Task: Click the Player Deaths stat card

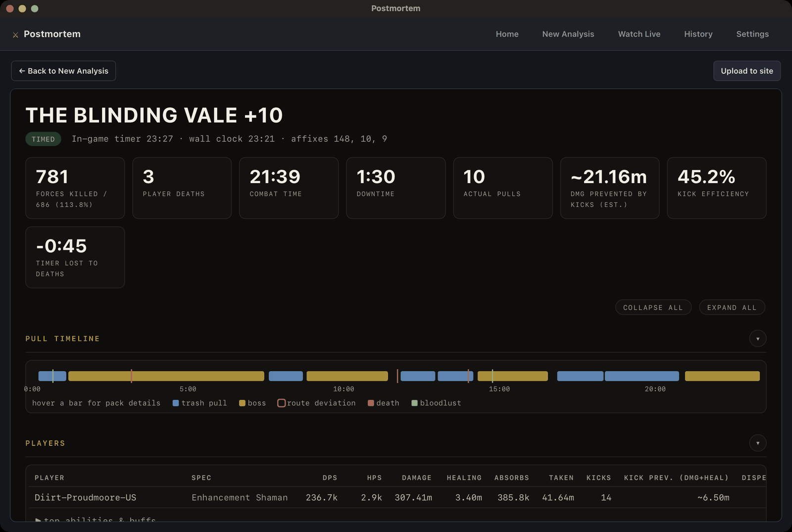Action: tap(182, 188)
